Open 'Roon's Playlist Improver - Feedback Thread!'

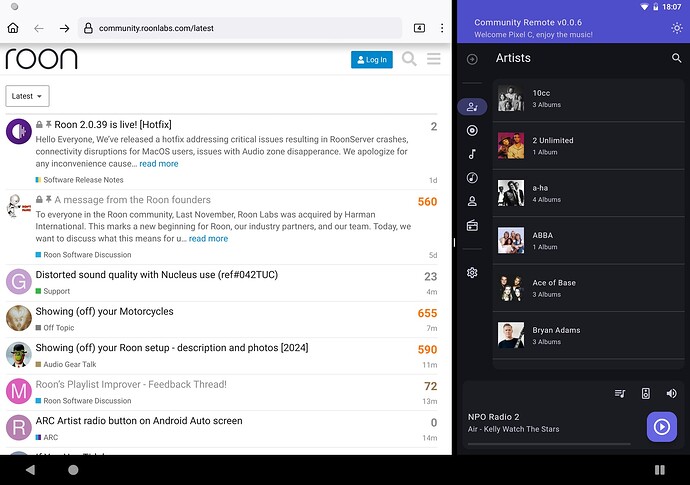[x=131, y=384]
